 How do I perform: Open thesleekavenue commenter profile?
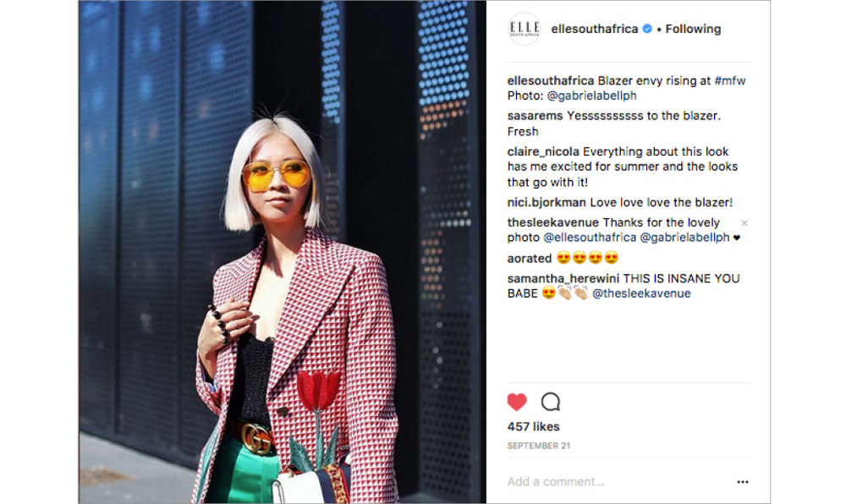coord(552,222)
